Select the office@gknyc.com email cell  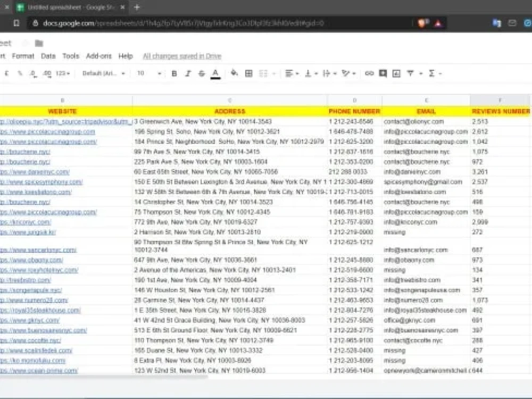tap(426, 320)
